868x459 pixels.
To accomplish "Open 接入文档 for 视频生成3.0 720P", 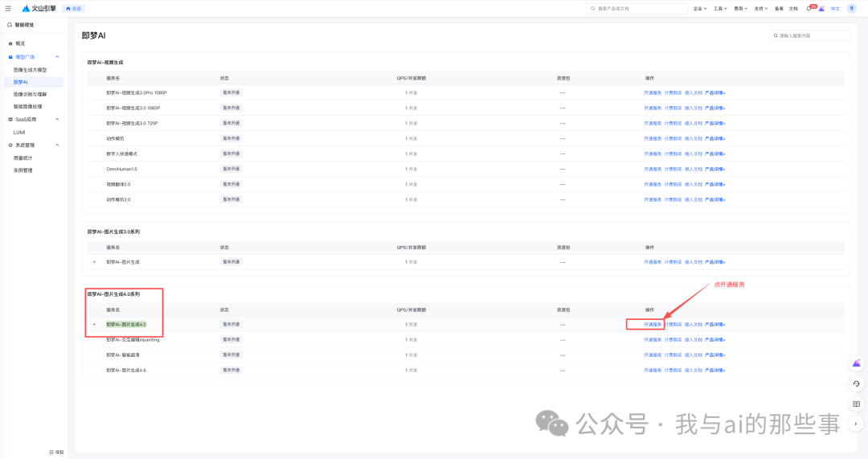I will click(693, 124).
